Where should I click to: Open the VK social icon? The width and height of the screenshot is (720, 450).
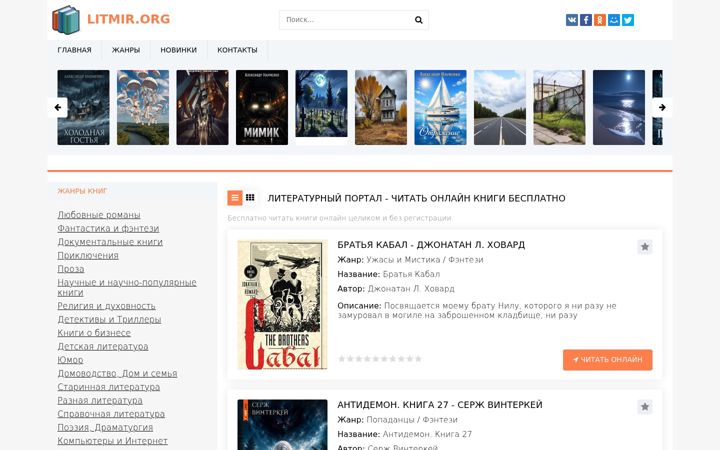(x=572, y=20)
